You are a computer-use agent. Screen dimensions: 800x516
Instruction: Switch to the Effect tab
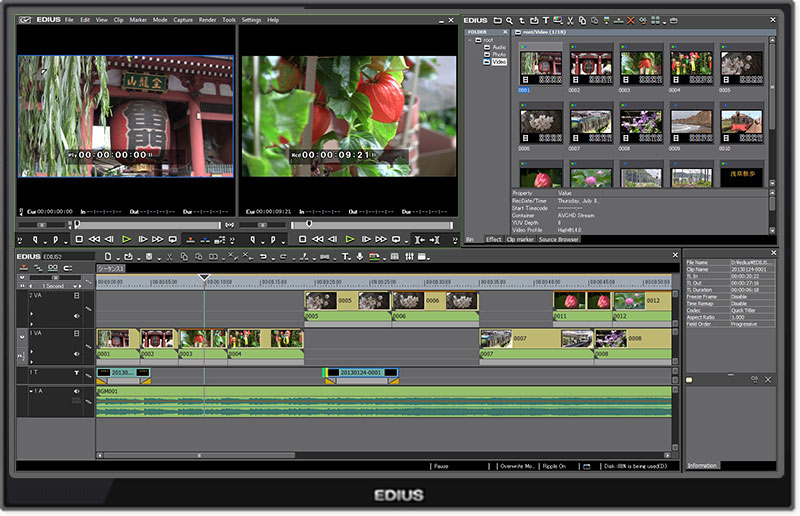tap(493, 239)
